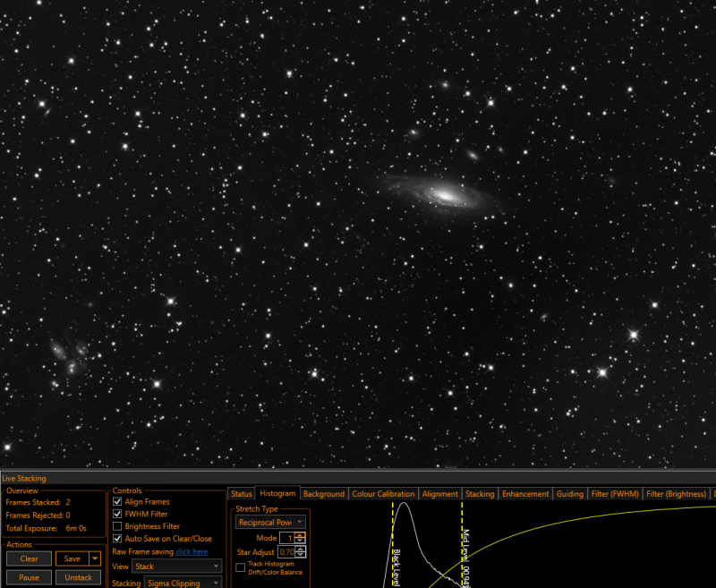Select the Black Level histogram marker line
The width and height of the screenshot is (716, 588).
(393, 545)
